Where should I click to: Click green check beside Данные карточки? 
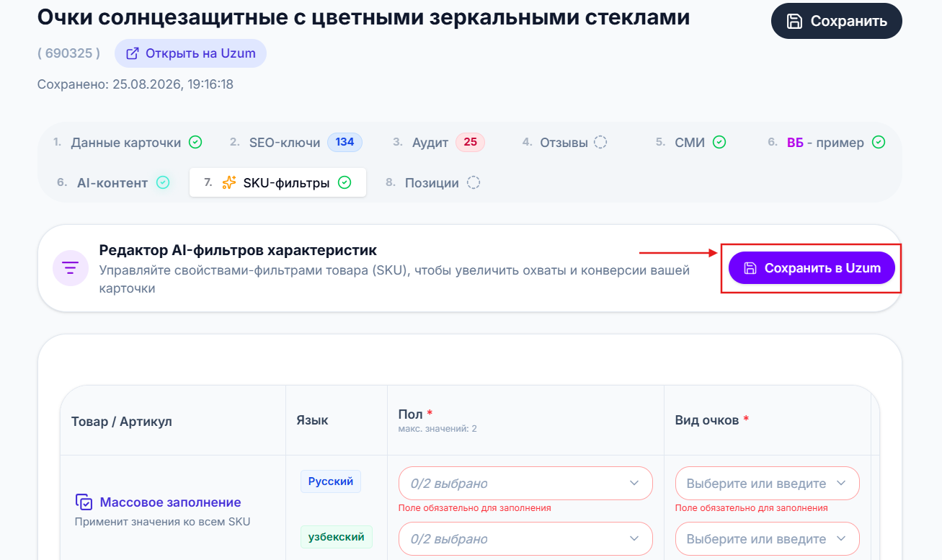[195, 143]
